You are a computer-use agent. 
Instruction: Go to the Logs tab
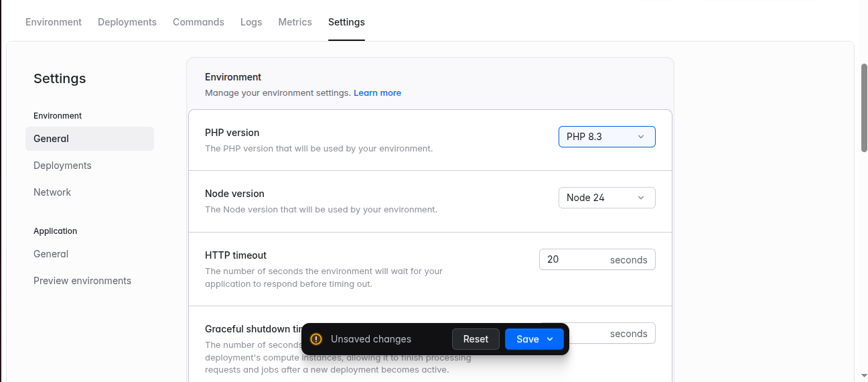[x=251, y=22]
